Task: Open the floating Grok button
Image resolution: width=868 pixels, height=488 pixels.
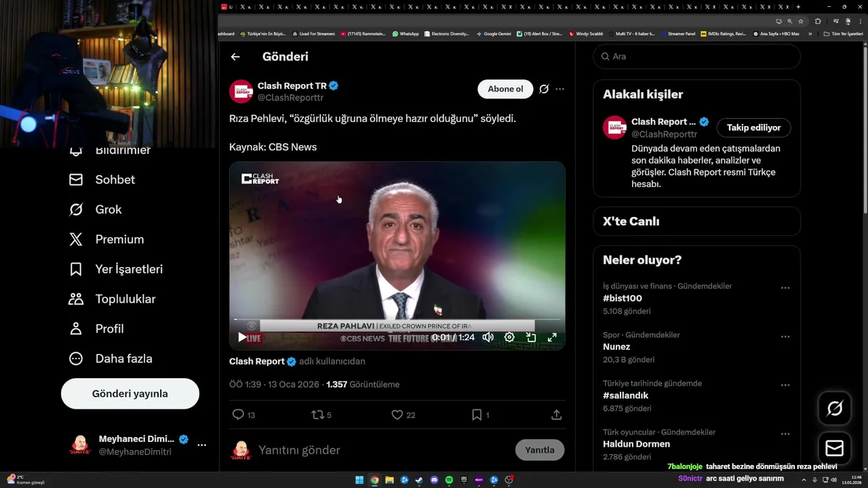Action: (x=835, y=408)
